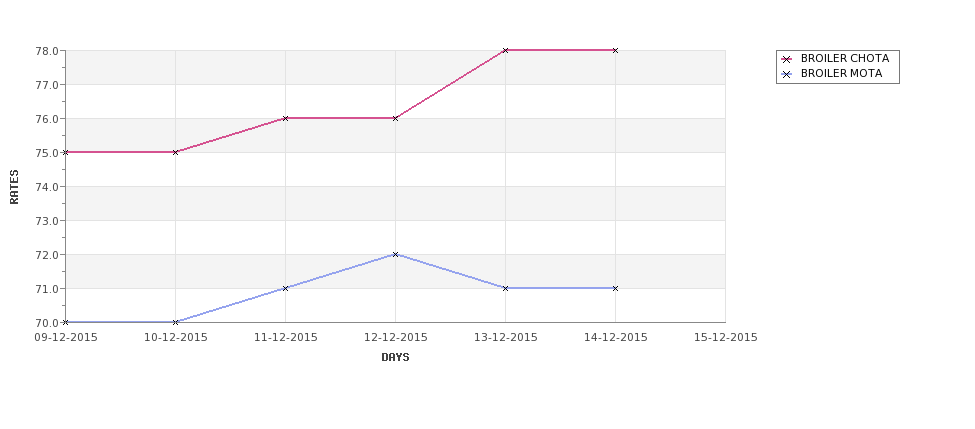Click the 78.0 rate axis label
The width and height of the screenshot is (975, 429).
click(x=48, y=51)
